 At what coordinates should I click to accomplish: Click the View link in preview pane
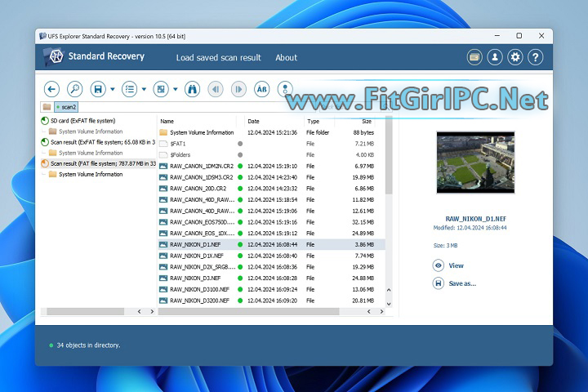point(456,265)
